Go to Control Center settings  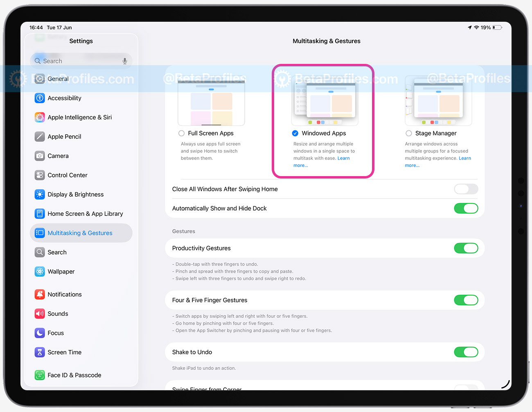point(81,175)
